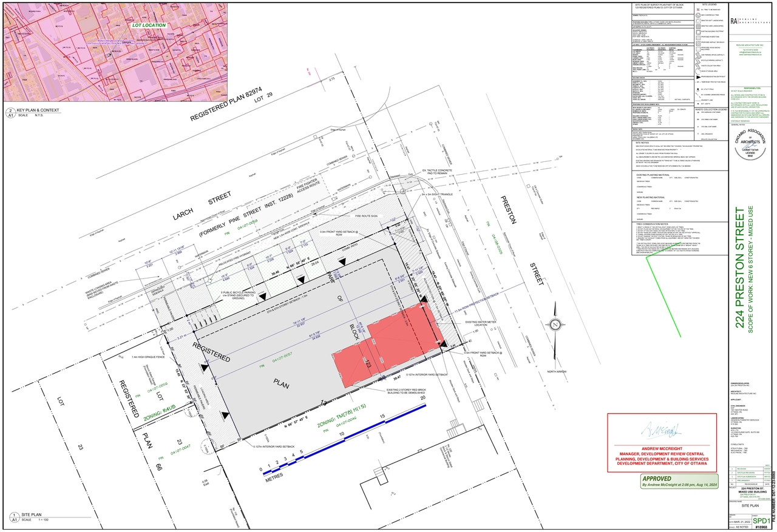Click the RA Redline Architecture logo

click(x=752, y=20)
